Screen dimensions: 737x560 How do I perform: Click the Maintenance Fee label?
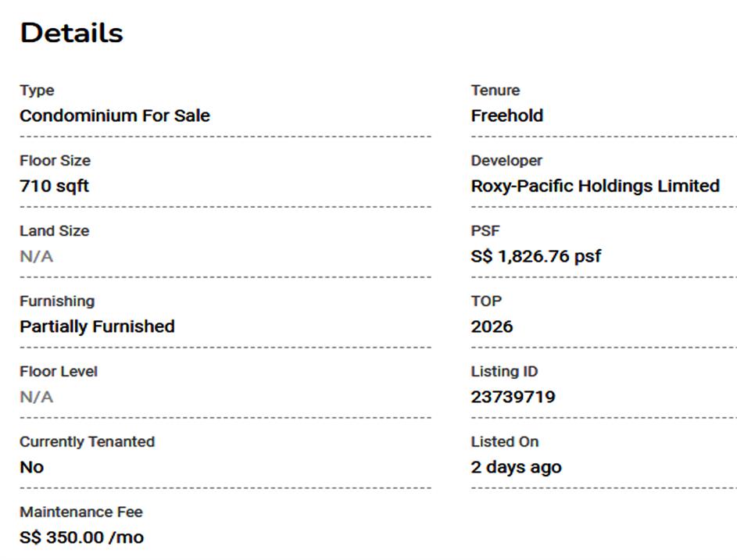(81, 512)
